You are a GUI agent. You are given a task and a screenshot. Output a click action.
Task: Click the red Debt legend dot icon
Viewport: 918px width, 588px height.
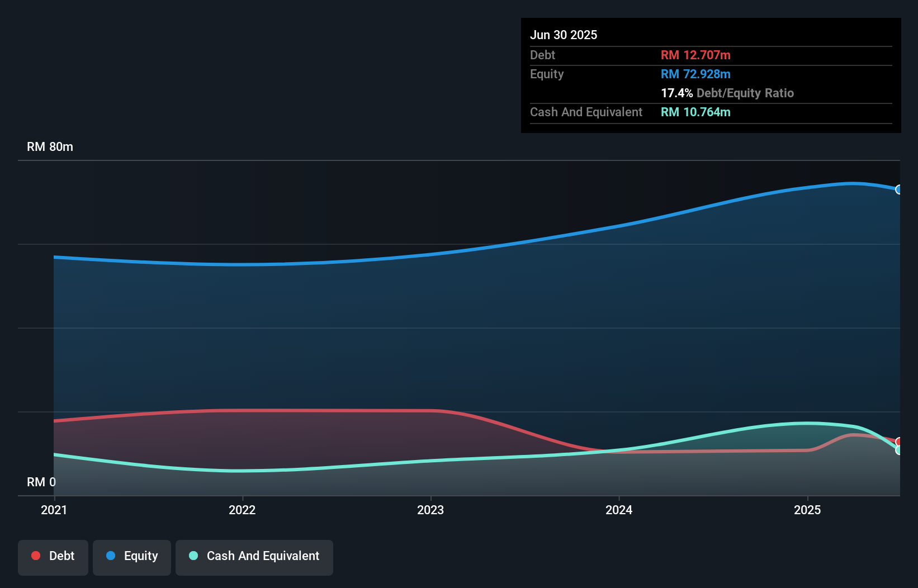point(35,556)
